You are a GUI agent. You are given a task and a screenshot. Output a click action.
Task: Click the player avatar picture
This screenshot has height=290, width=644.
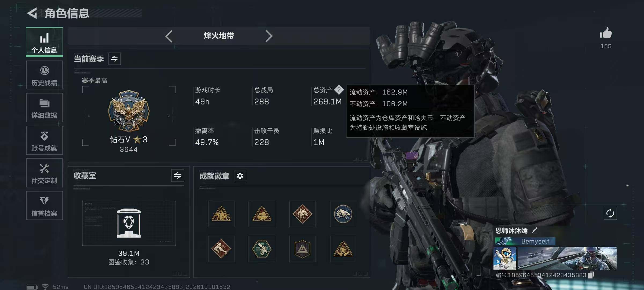click(505, 258)
